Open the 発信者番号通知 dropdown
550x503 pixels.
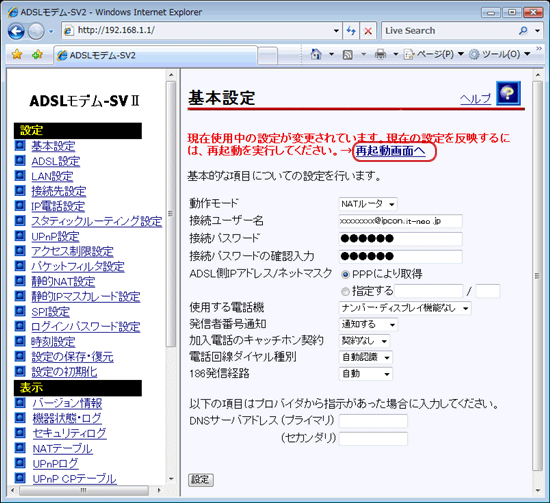[x=368, y=324]
